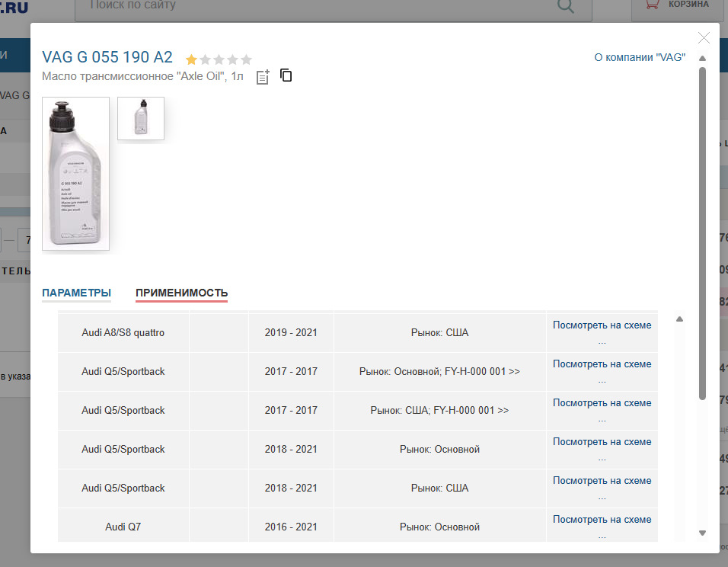This screenshot has height=567, width=728.
Task: Click the copy icon next to product name
Action: [286, 75]
